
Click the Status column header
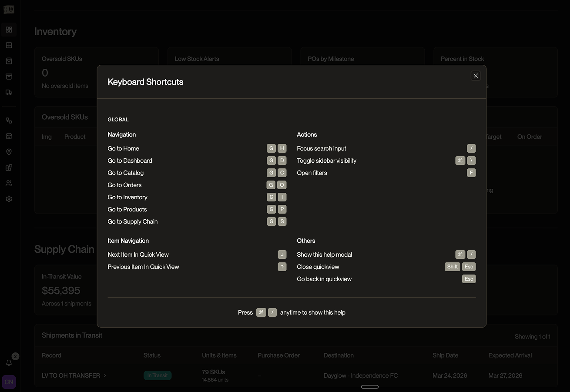click(x=152, y=355)
